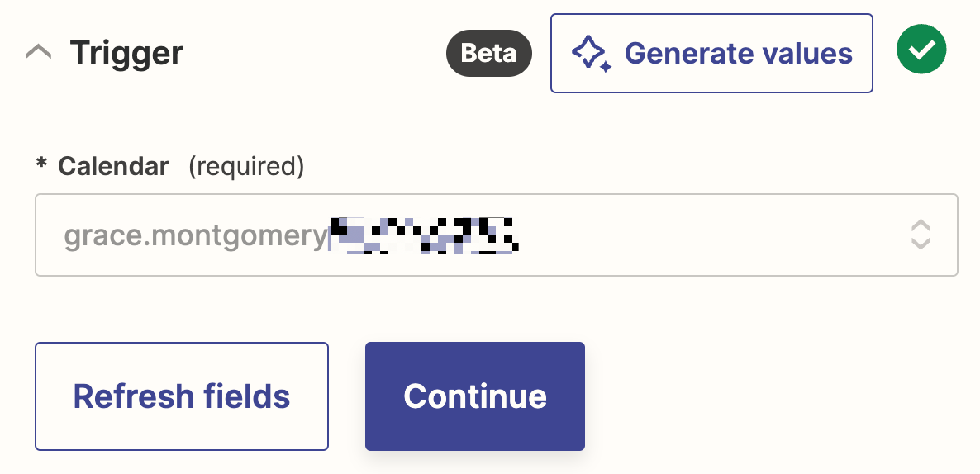Click the Trigger section heading
The image size is (980, 474).
(126, 54)
